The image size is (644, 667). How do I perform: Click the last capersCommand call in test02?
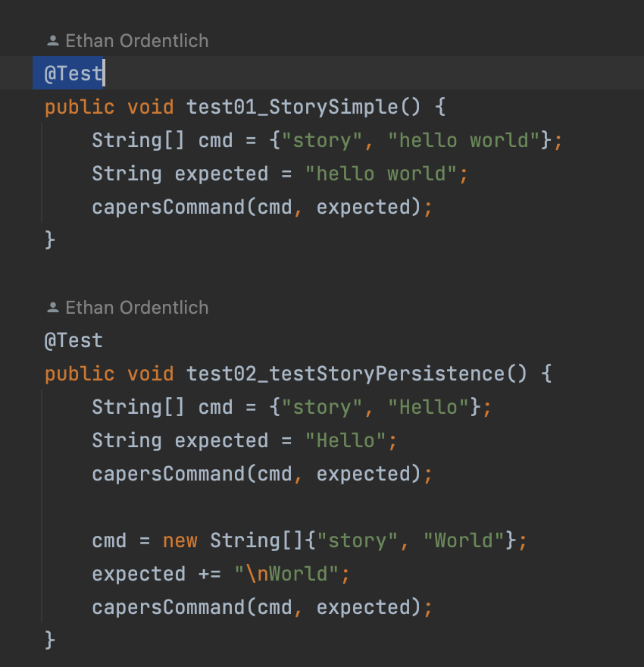tap(167, 607)
